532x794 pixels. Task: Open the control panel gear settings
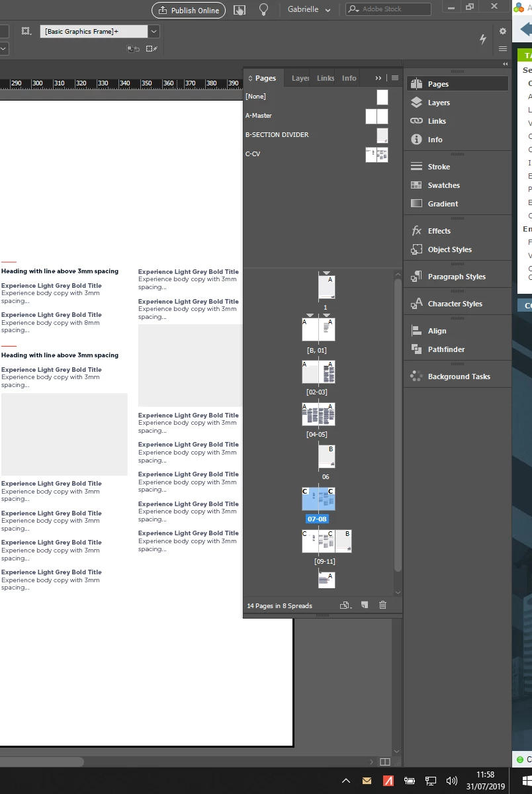tap(503, 31)
